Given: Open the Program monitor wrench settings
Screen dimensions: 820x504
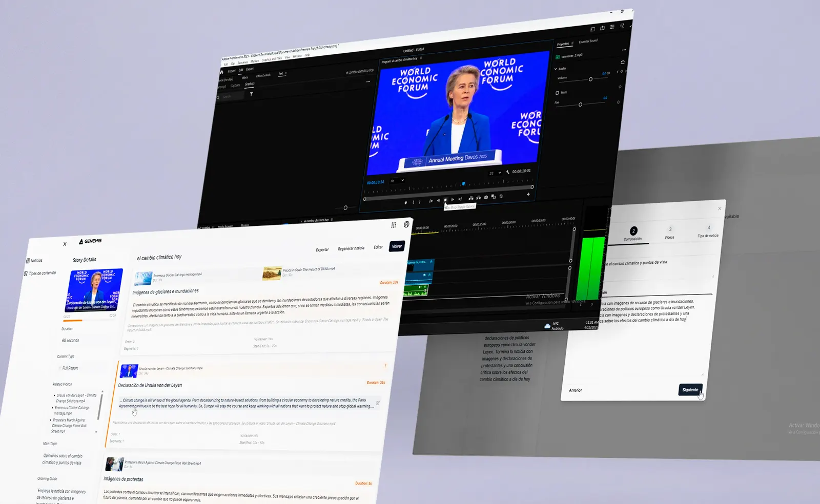Looking at the screenshot, I should click(x=508, y=172).
